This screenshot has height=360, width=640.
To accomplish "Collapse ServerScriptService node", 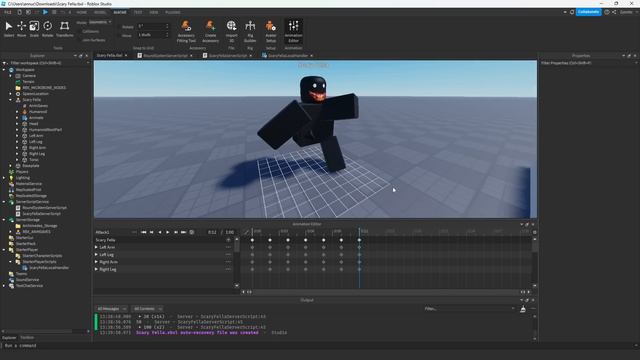I will (x=4, y=202).
